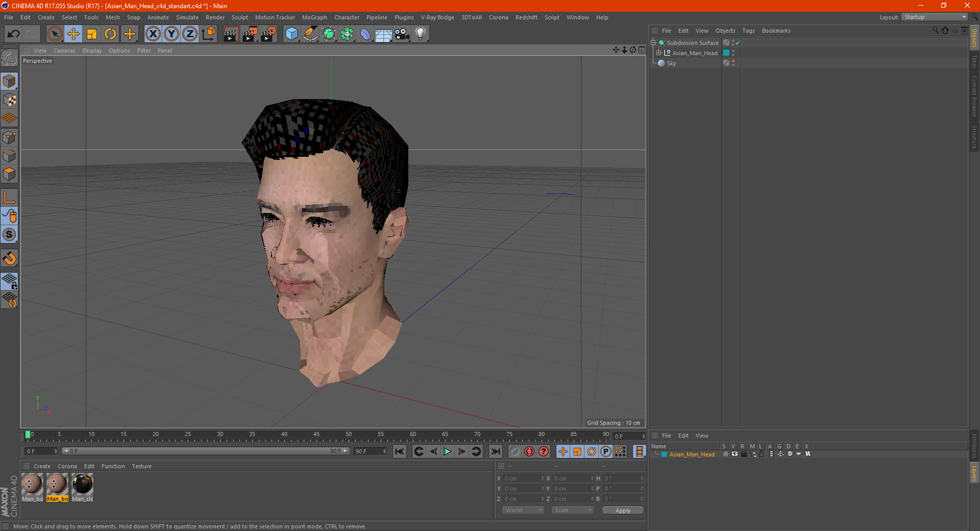Open the Simulate menu
This screenshot has width=980, height=531.
(187, 17)
